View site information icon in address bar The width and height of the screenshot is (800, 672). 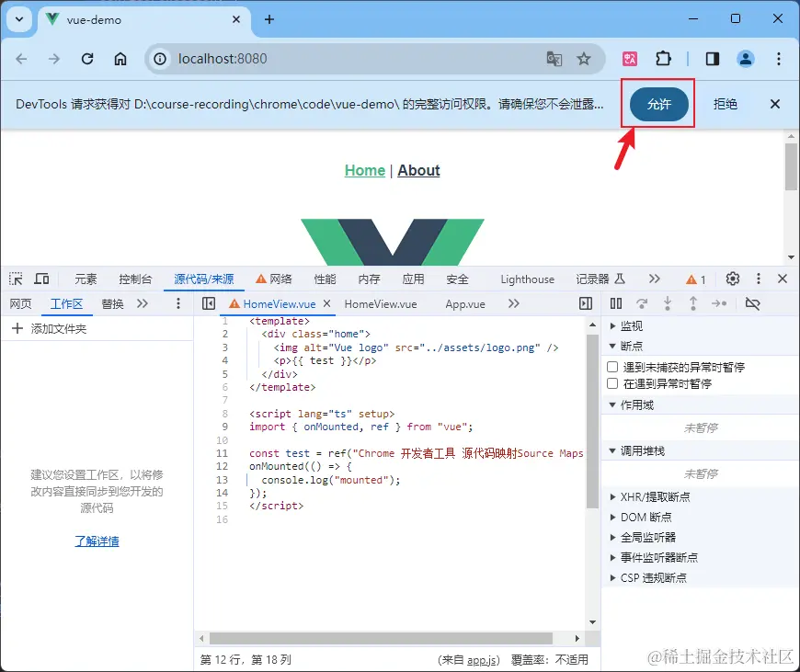160,59
